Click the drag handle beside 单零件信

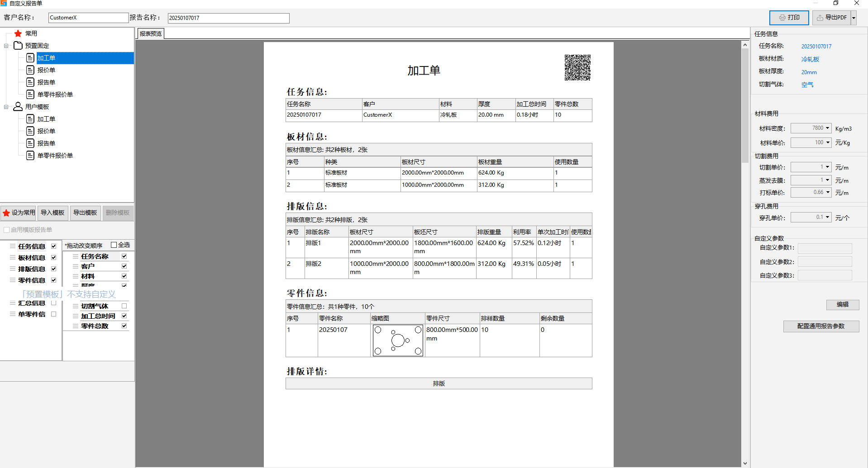[13, 314]
